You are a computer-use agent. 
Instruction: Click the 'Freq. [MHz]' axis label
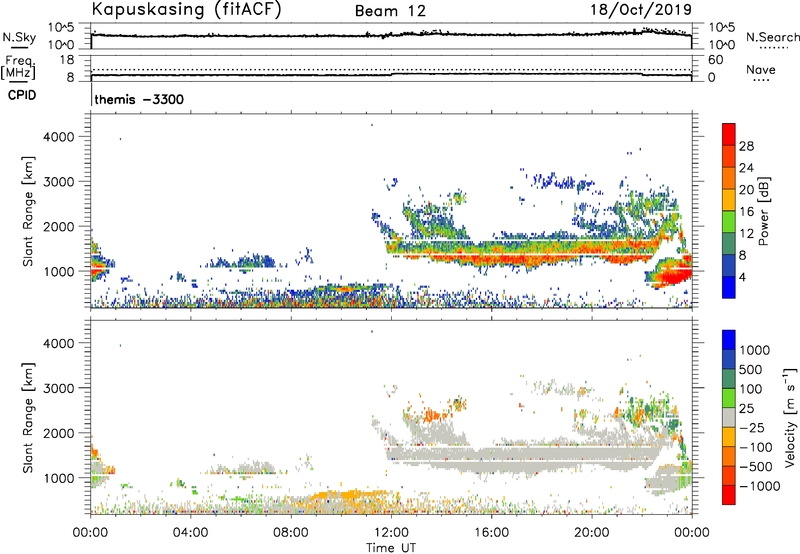[x=18, y=68]
